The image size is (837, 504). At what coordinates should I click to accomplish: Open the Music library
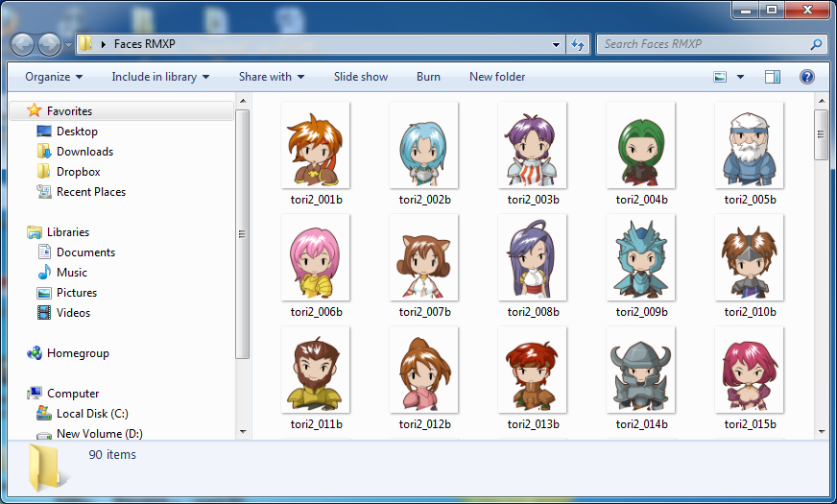[x=72, y=273]
